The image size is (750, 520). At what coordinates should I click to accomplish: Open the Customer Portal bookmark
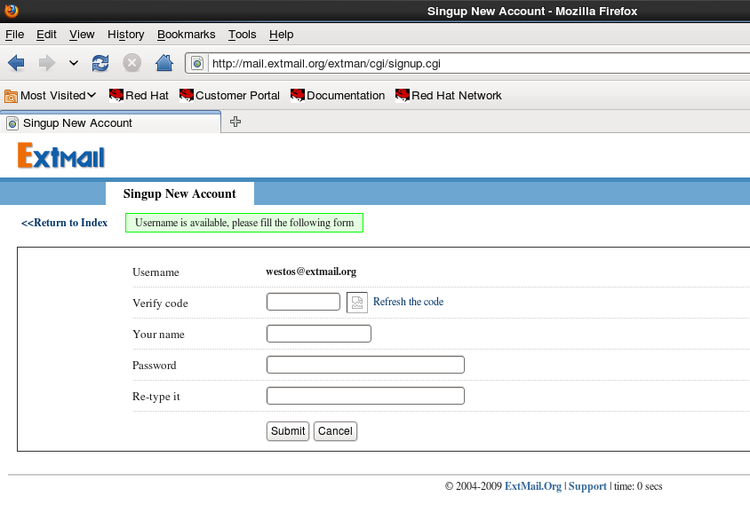(230, 96)
